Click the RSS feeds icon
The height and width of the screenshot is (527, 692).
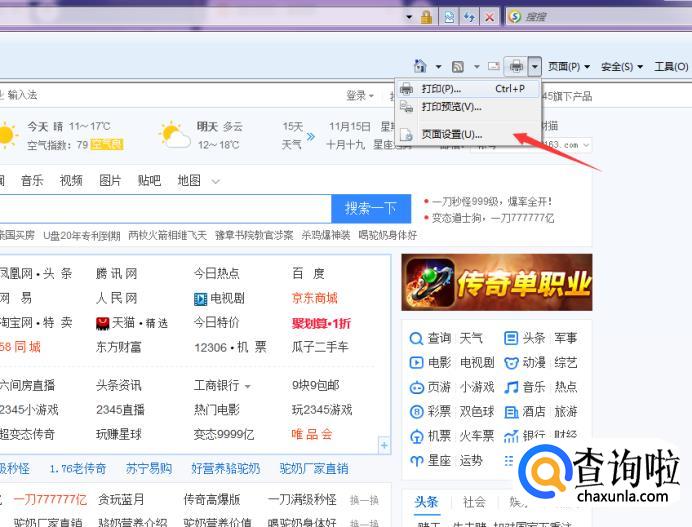[x=458, y=67]
